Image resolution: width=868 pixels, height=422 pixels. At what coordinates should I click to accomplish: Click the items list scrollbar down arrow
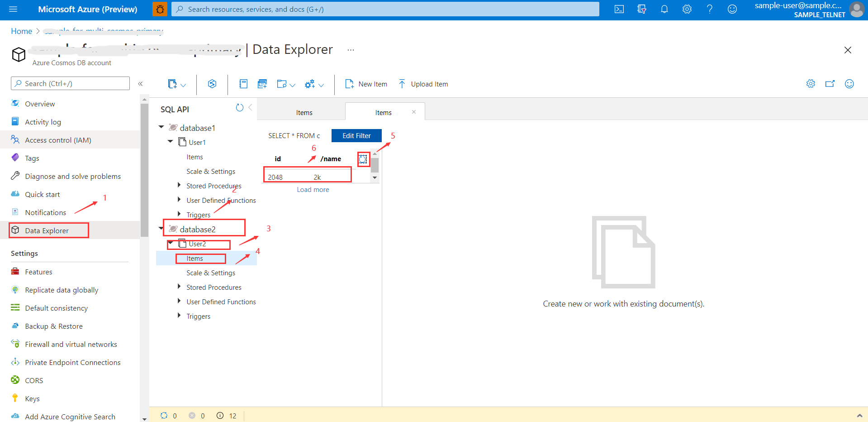(375, 178)
